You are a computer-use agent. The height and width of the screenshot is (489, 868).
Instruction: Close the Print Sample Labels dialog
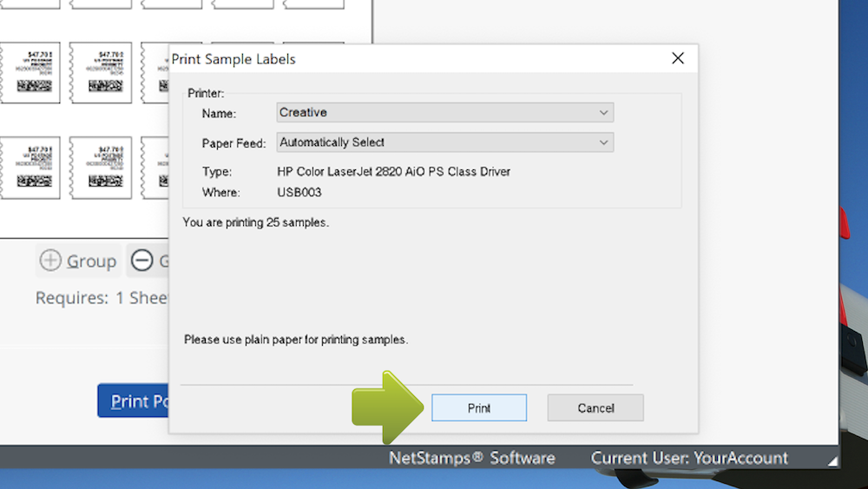click(678, 58)
